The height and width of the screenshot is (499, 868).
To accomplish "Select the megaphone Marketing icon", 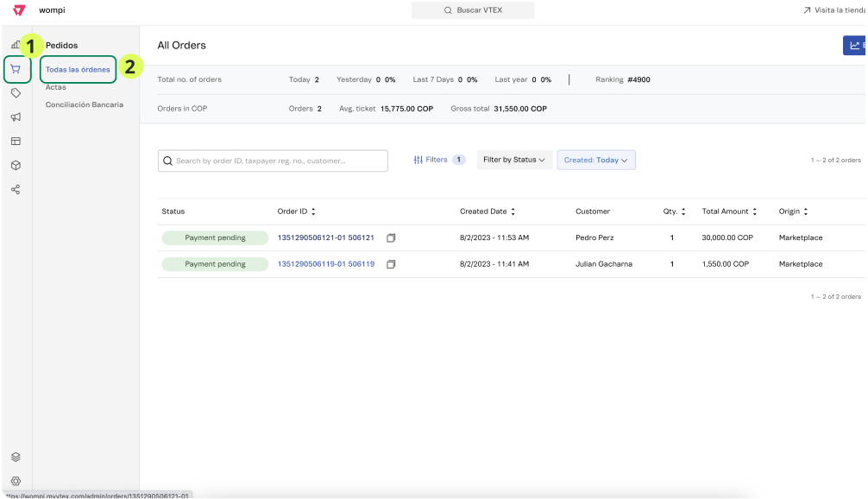I will pyautogui.click(x=16, y=116).
